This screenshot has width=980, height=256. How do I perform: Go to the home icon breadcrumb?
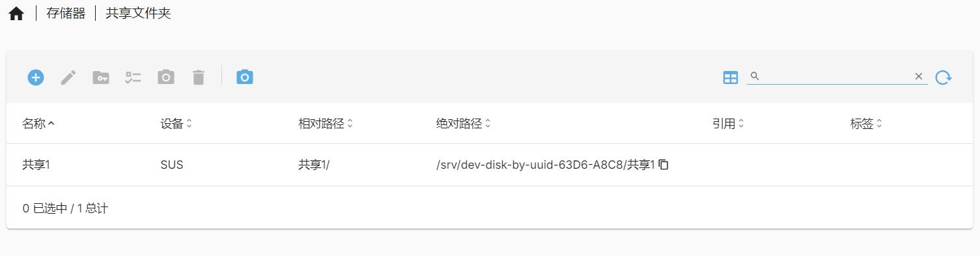(16, 14)
